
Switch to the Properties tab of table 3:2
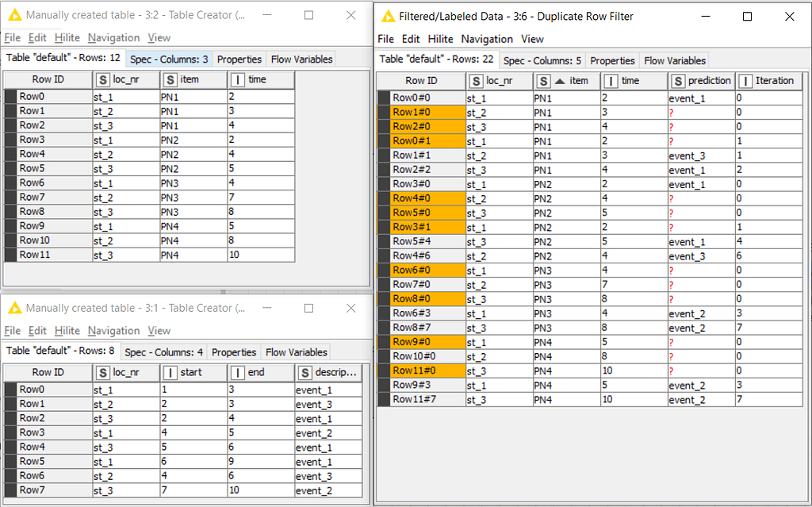coord(239,58)
